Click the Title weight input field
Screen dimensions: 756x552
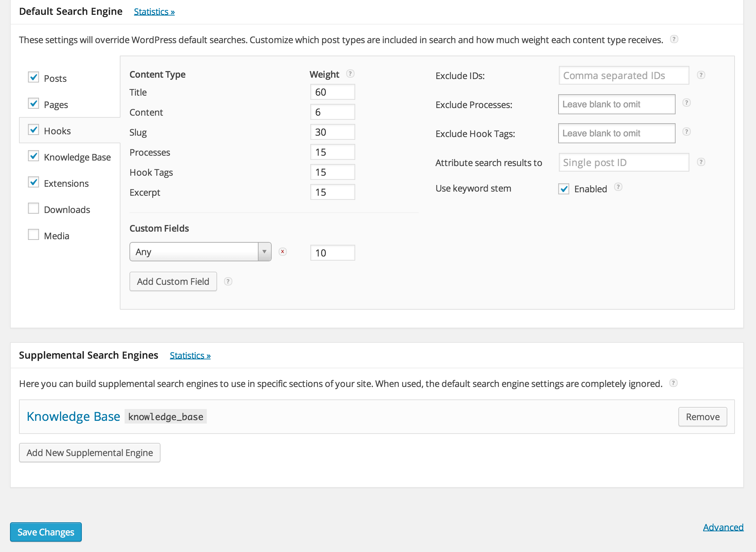332,92
